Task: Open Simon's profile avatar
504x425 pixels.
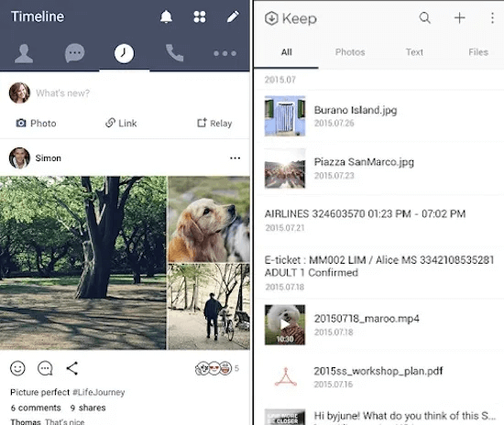Action: coord(19,158)
